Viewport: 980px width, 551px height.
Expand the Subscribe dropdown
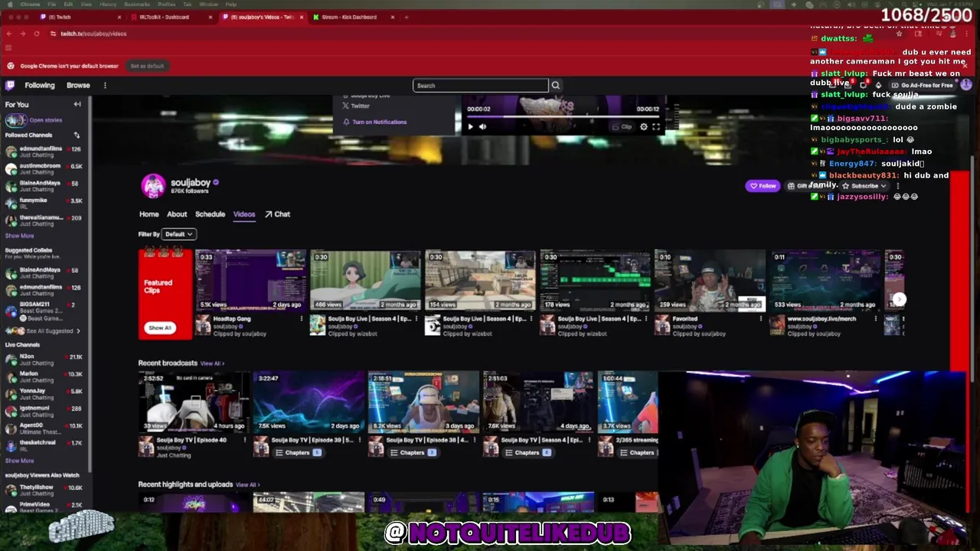pyautogui.click(x=866, y=186)
